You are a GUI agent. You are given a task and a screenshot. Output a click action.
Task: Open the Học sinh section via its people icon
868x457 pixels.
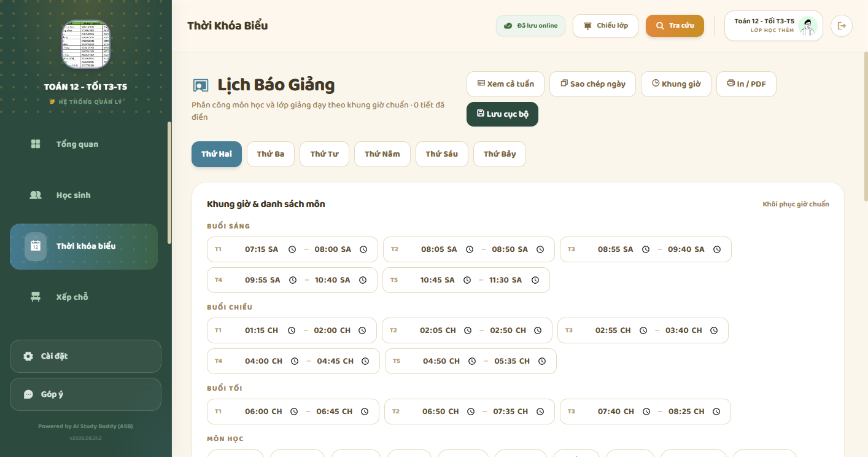coord(36,195)
